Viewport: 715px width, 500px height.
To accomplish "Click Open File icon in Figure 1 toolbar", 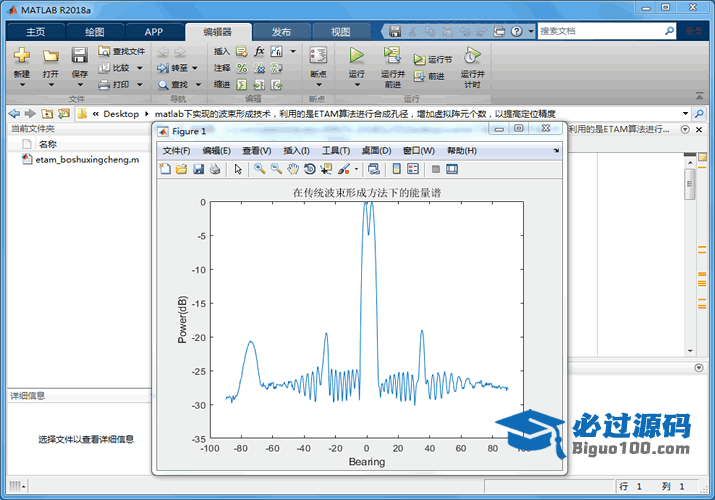I will click(181, 169).
